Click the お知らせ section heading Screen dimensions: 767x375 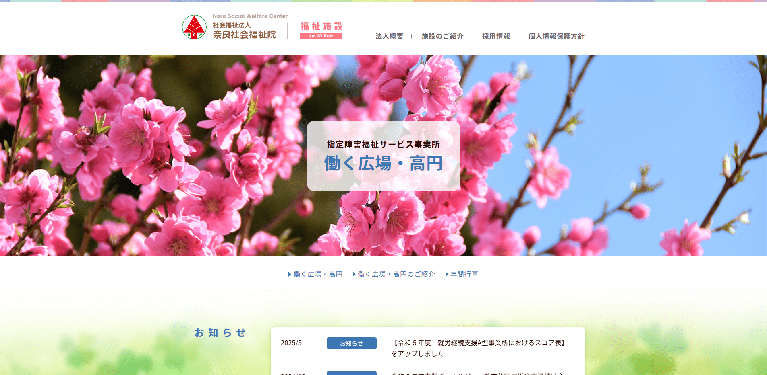point(220,333)
